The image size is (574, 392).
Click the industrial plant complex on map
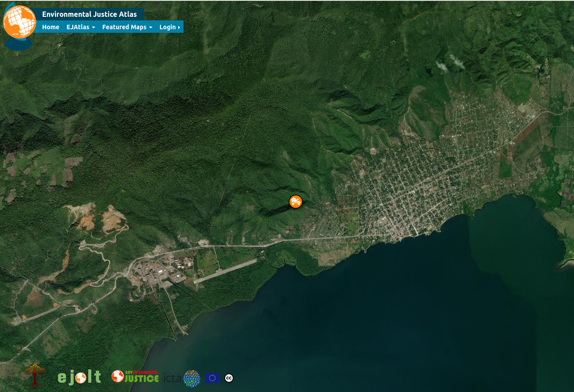(x=155, y=270)
